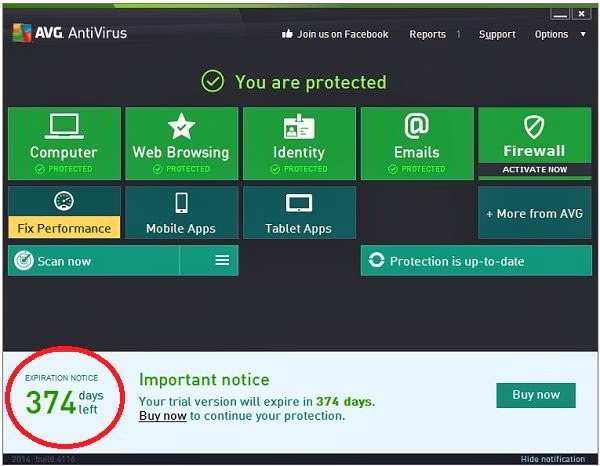The height and width of the screenshot is (466, 600).
Task: Expand the Options dropdown arrow
Action: pos(583,34)
